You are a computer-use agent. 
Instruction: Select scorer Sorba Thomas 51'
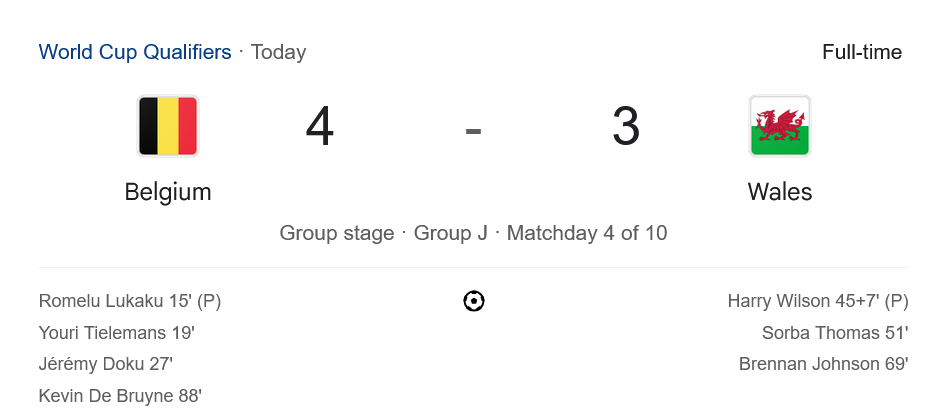834,333
